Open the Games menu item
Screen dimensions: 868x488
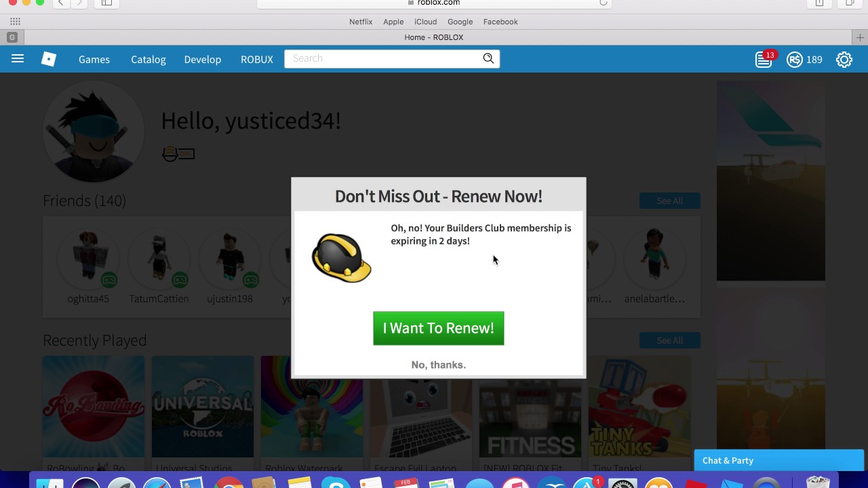click(94, 60)
